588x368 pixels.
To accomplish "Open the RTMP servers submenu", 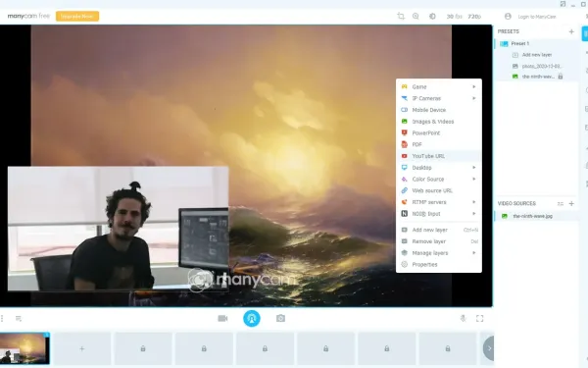I will click(439, 202).
